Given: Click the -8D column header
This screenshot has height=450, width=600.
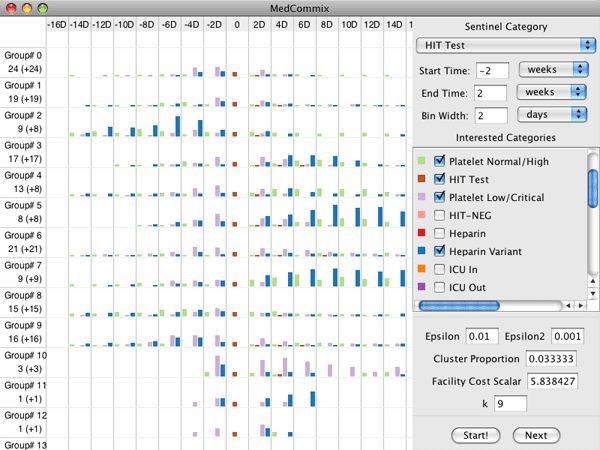Looking at the screenshot, I should coord(147,24).
